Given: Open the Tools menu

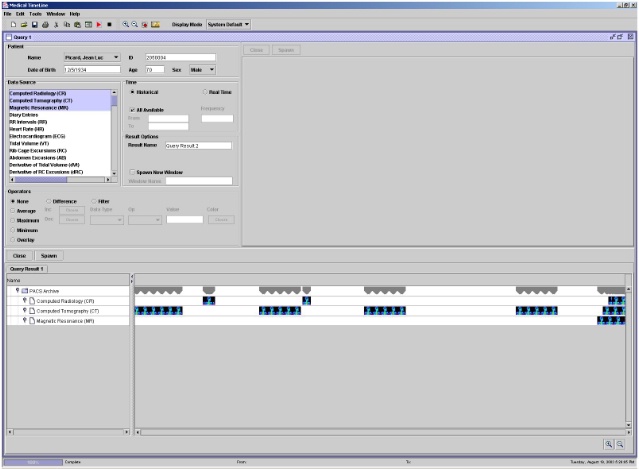Looking at the screenshot, I should point(35,14).
